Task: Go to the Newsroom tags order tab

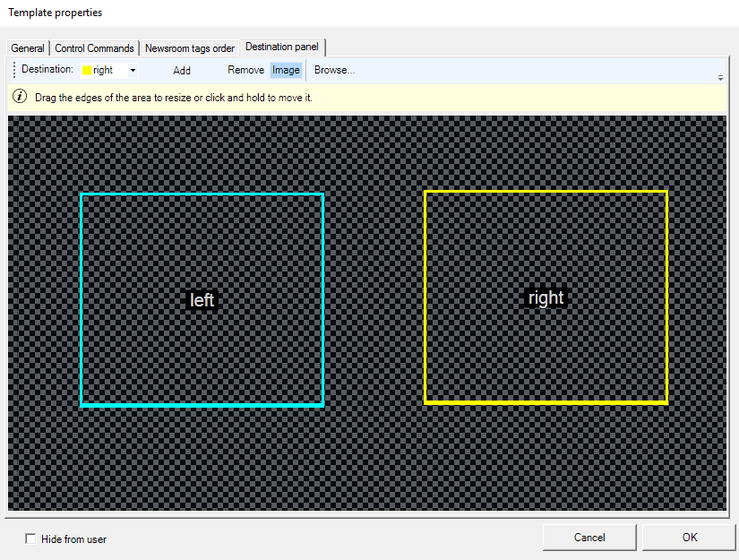Action: 190,48
